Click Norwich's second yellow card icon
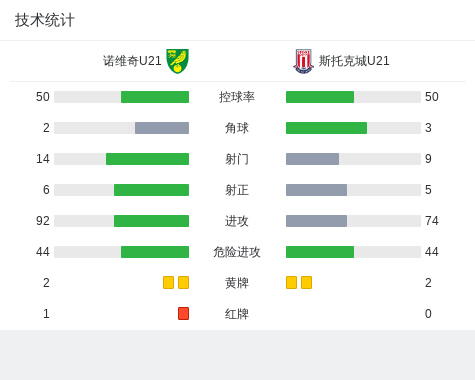Viewport: 475px width, 380px height. (x=183, y=283)
